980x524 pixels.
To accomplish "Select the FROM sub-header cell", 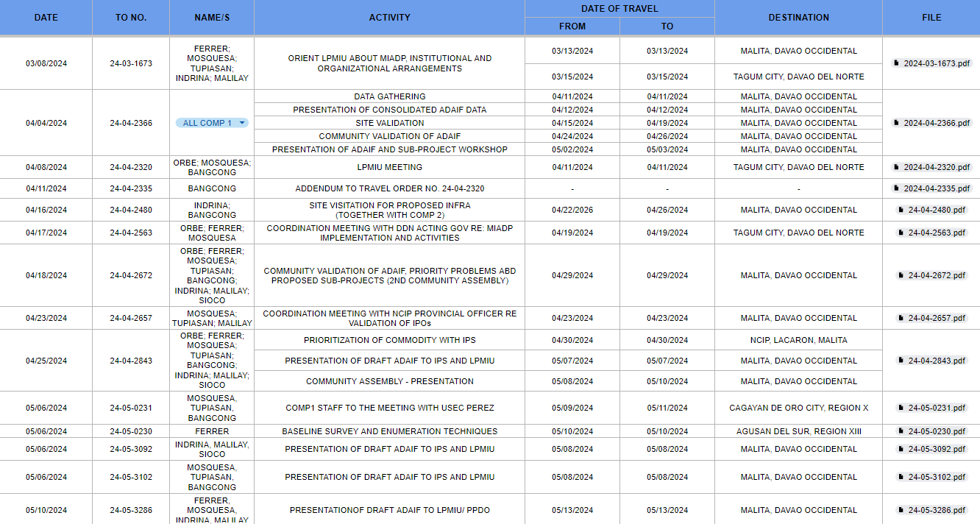I will [x=572, y=26].
